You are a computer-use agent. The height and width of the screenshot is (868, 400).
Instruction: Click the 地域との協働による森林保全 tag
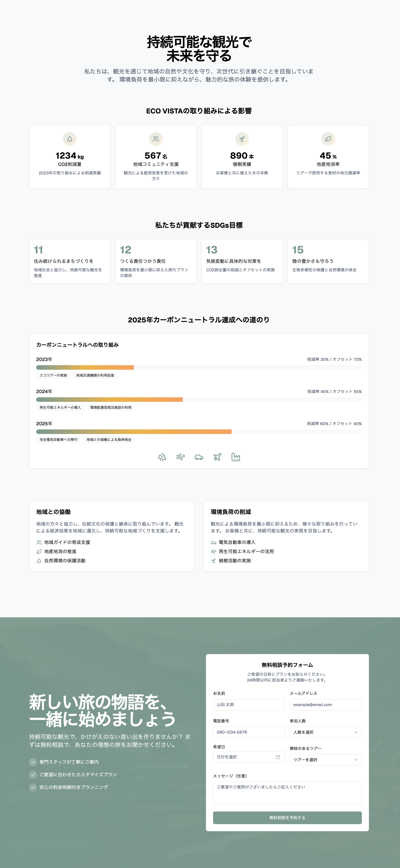109,440
